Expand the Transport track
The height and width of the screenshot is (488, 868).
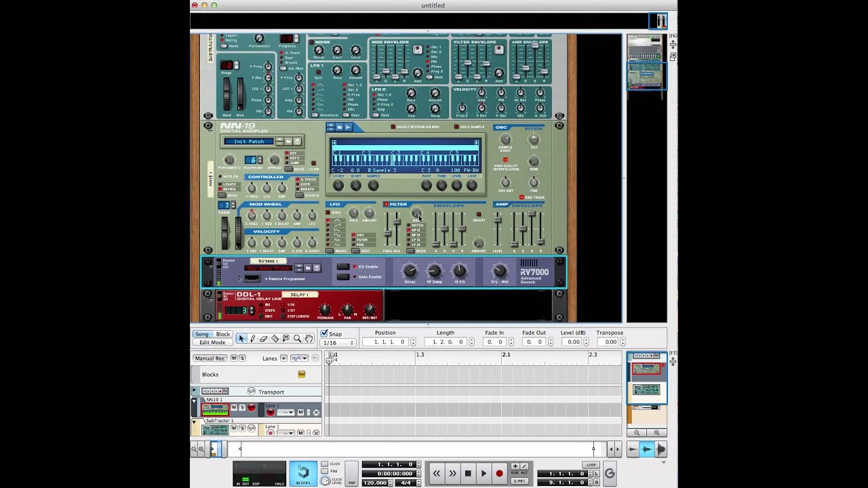pyautogui.click(x=195, y=391)
